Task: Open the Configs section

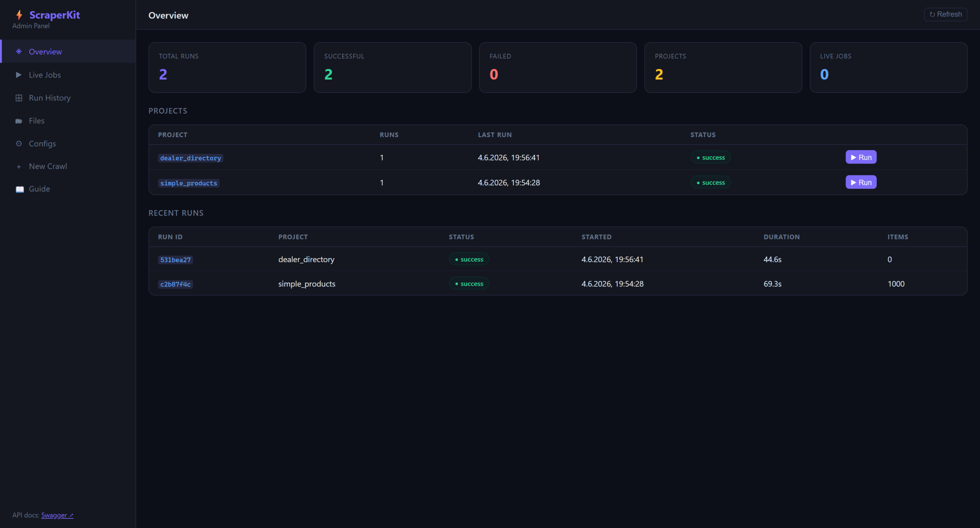Action: (x=69, y=144)
